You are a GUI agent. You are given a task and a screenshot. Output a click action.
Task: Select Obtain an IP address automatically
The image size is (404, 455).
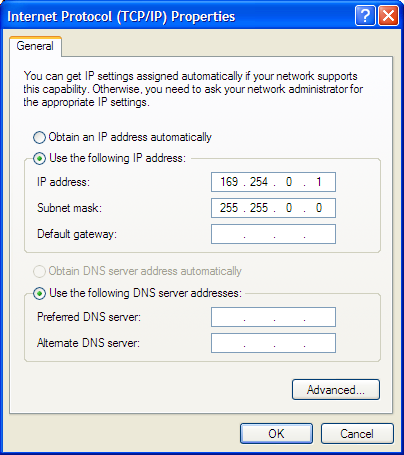pos(39,137)
